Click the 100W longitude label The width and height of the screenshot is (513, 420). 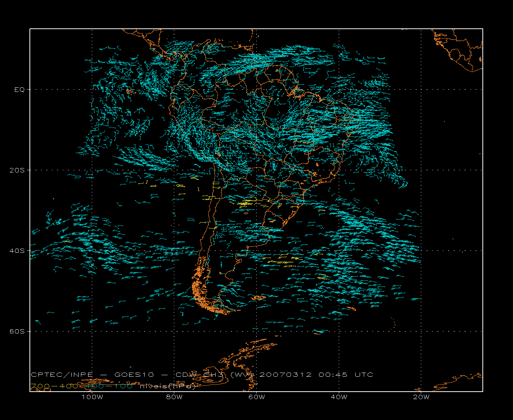pyautogui.click(x=92, y=397)
